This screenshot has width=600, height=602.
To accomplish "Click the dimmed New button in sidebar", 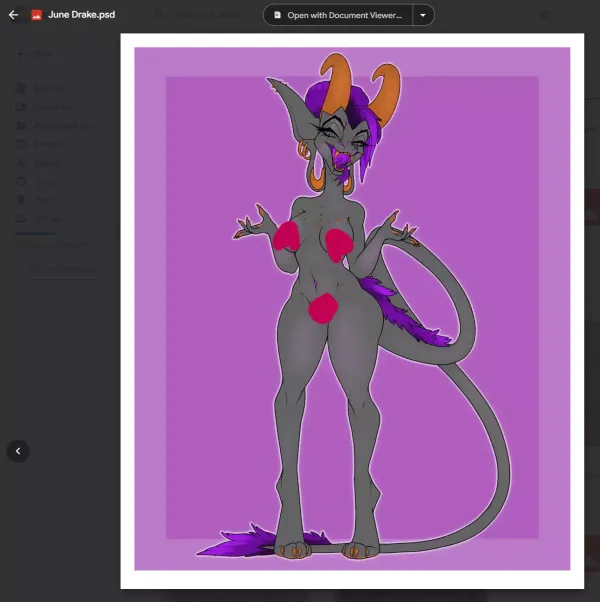I will coord(40,54).
